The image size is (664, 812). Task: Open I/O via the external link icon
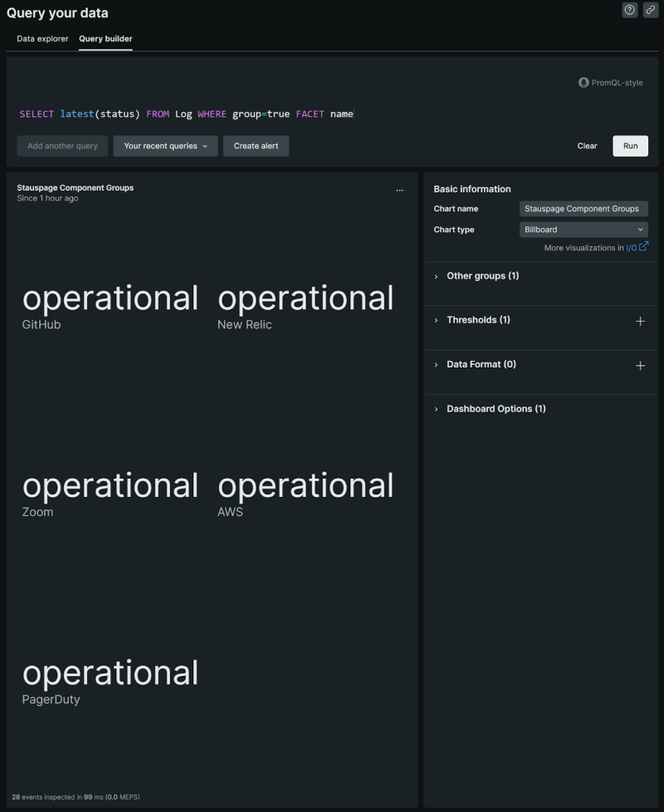[x=643, y=246]
